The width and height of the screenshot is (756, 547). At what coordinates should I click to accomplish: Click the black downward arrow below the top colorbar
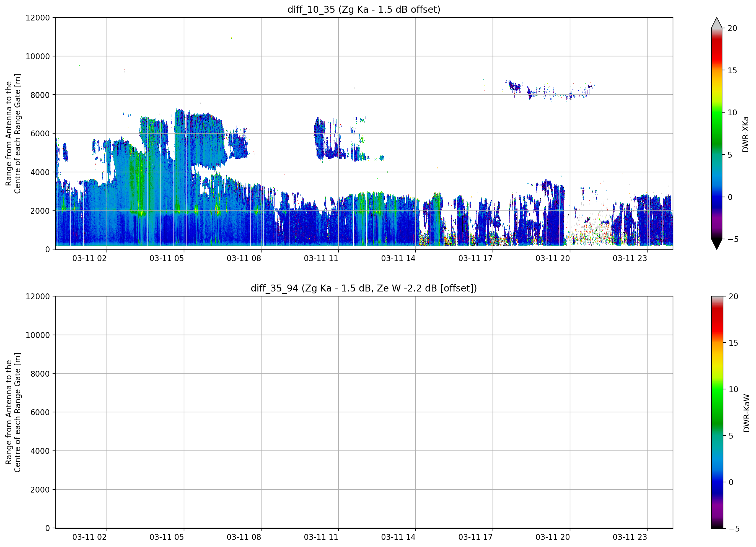point(716,244)
